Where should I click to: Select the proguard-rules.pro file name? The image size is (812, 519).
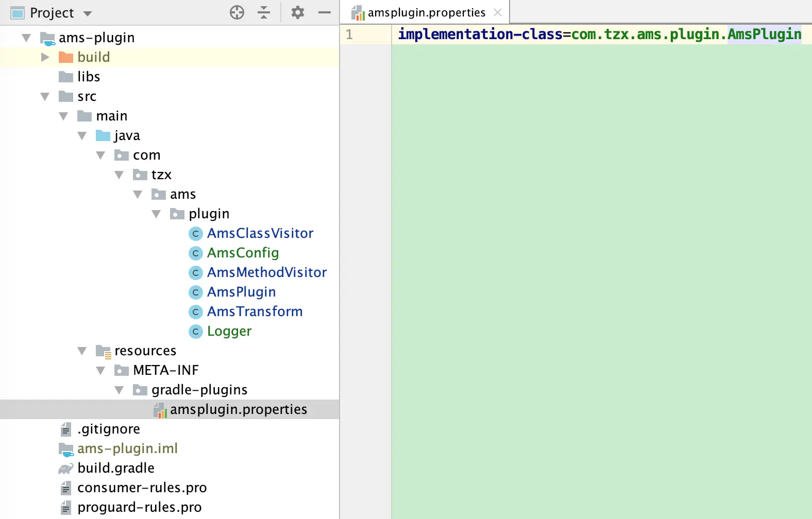click(140, 507)
